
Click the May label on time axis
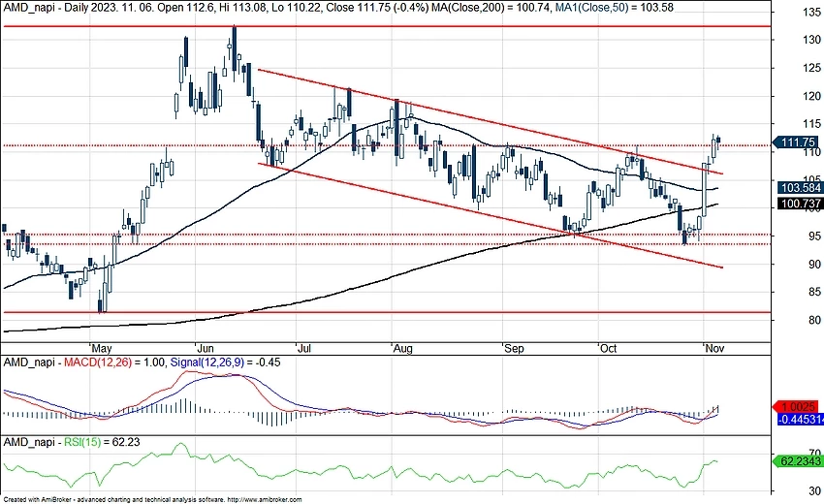[x=101, y=348]
